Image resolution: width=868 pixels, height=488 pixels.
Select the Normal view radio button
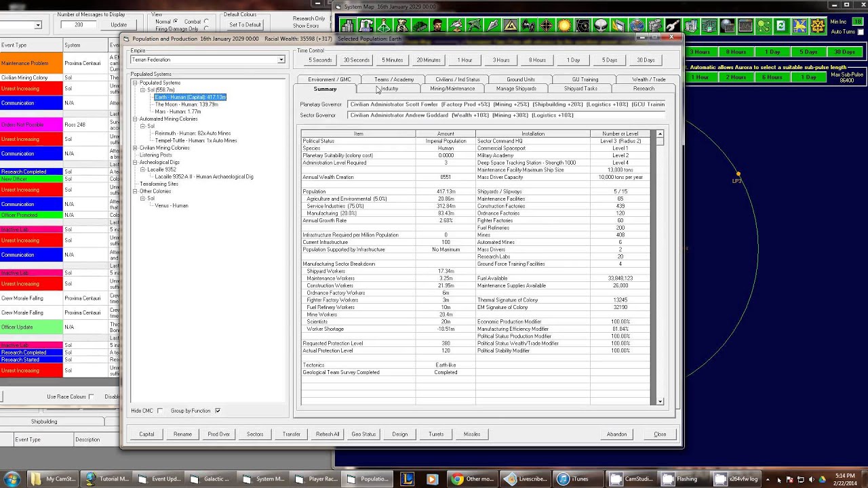coord(176,22)
